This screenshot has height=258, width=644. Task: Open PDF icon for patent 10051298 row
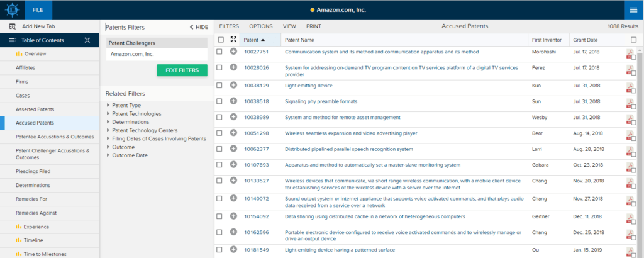tap(629, 135)
